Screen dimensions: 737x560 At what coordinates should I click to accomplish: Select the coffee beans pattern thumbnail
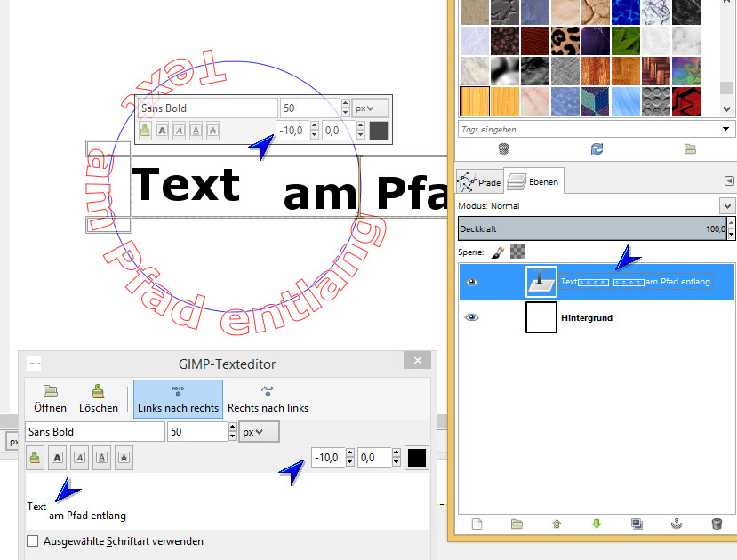(x=505, y=41)
